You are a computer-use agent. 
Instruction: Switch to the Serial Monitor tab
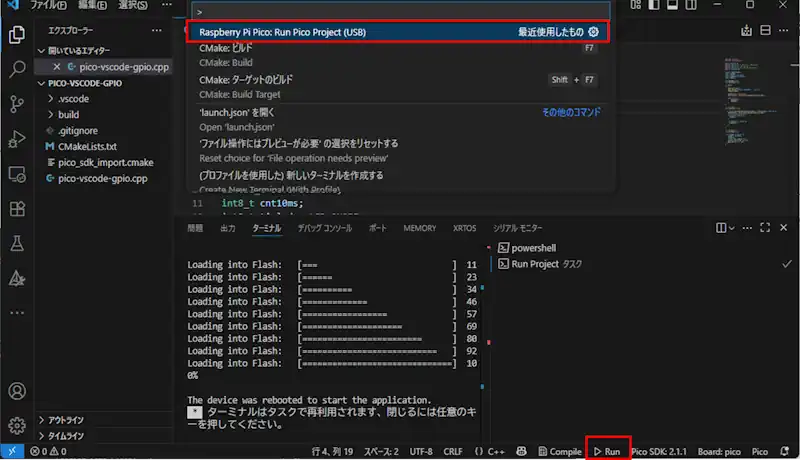[517, 228]
